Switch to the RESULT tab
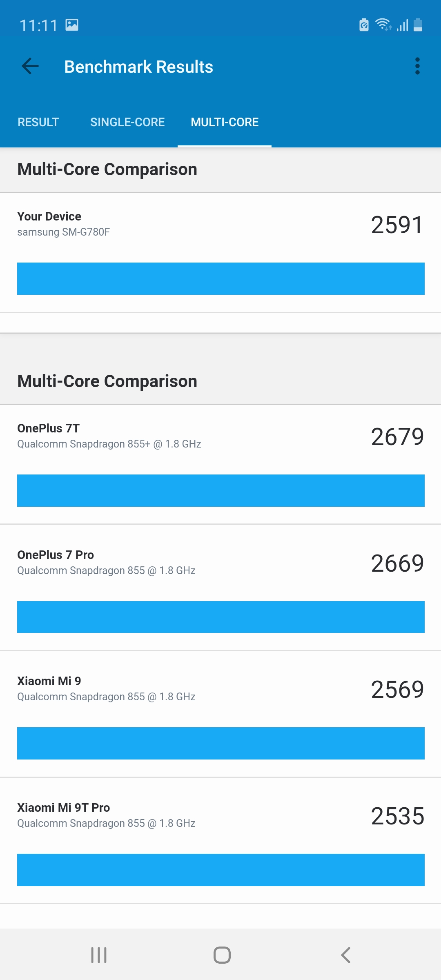Screen dimensions: 441x980 coord(38,122)
